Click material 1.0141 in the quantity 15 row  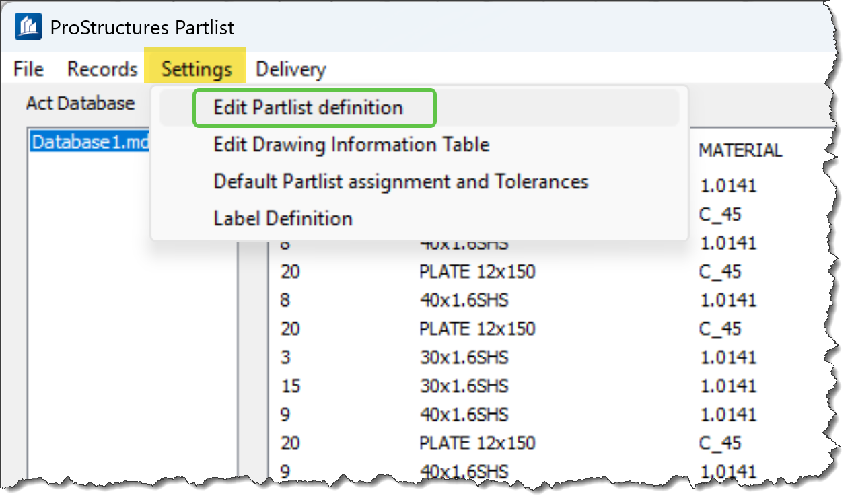click(727, 386)
